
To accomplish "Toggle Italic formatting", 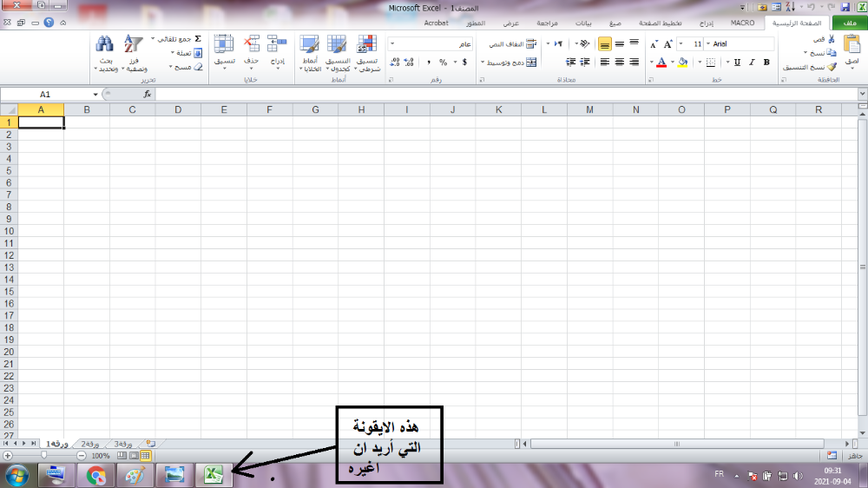I will [x=752, y=63].
